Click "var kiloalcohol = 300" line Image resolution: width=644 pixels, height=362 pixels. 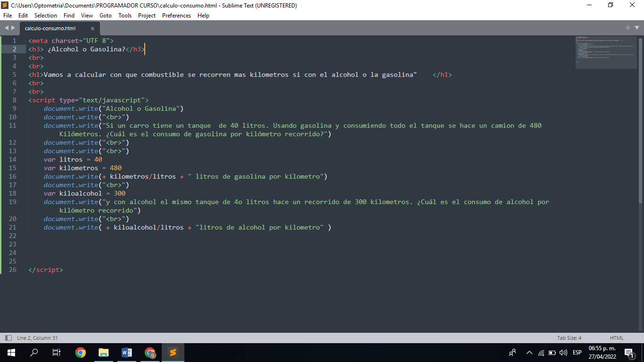(84, 193)
